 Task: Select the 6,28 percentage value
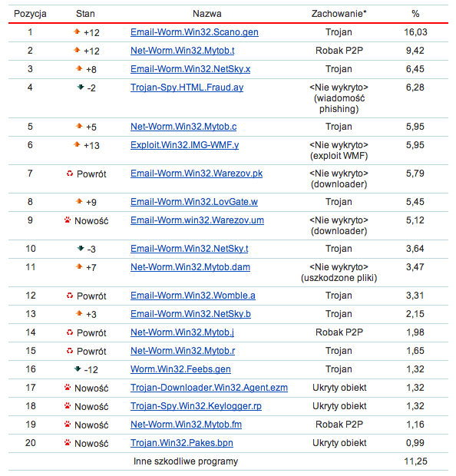pos(415,88)
